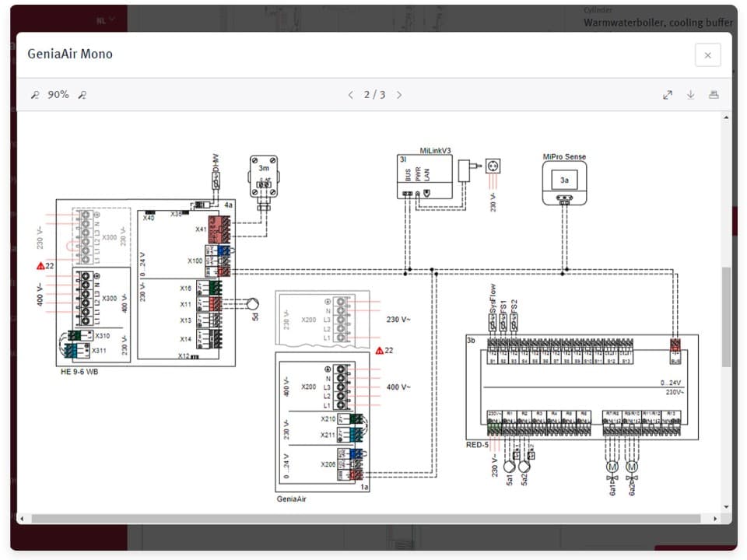The width and height of the screenshot is (747, 560).
Task: Click the zoom out magnifier icon
Action: 34,95
